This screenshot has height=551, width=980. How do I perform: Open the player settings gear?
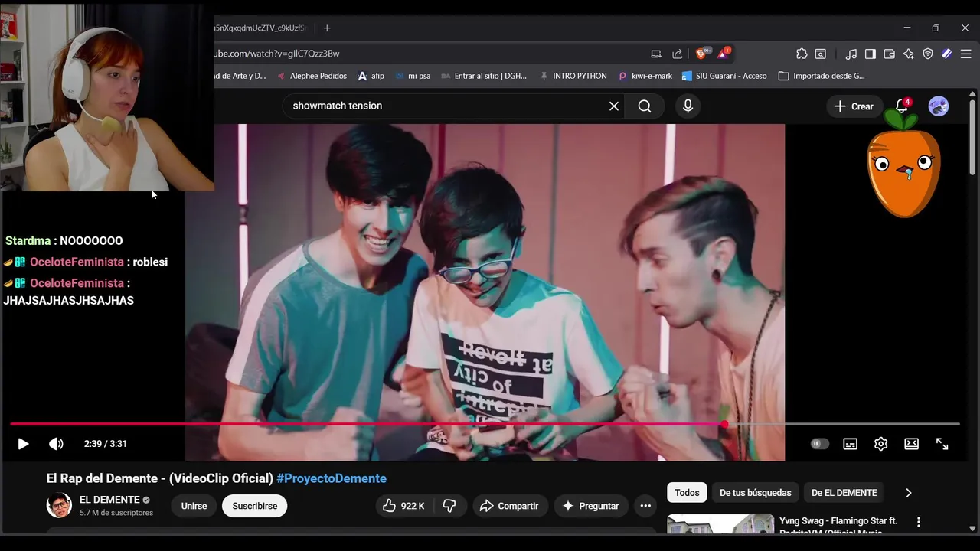point(880,444)
